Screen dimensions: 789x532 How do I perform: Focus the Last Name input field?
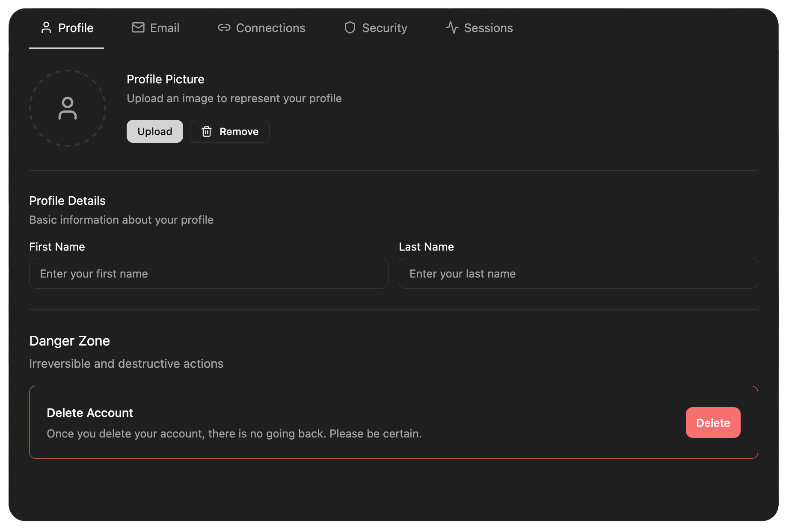[x=578, y=273]
